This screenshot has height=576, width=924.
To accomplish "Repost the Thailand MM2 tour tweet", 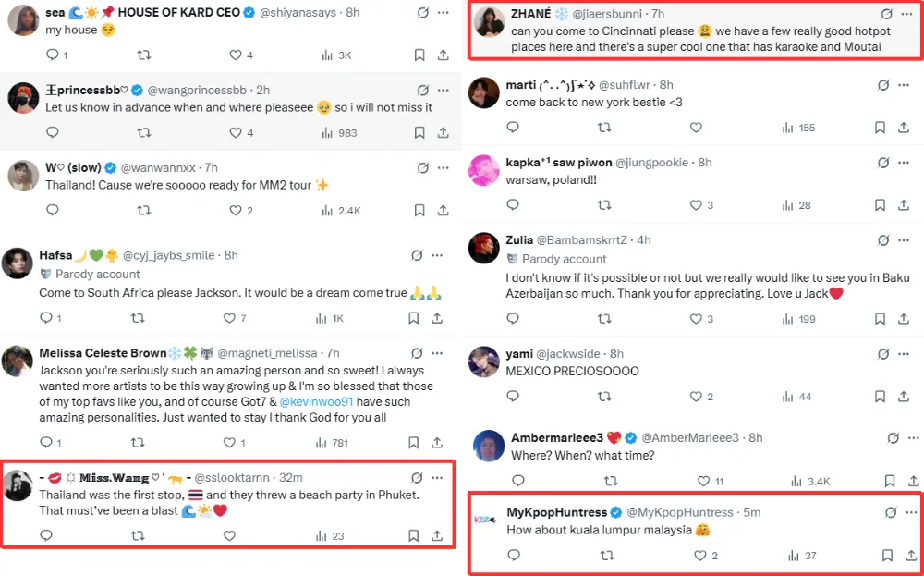I will [x=143, y=211].
